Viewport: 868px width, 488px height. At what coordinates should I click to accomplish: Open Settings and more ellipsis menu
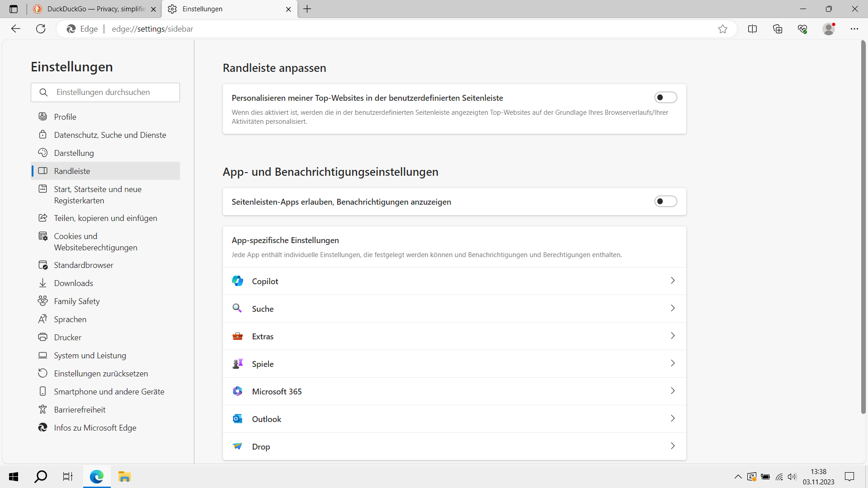[x=854, y=29]
